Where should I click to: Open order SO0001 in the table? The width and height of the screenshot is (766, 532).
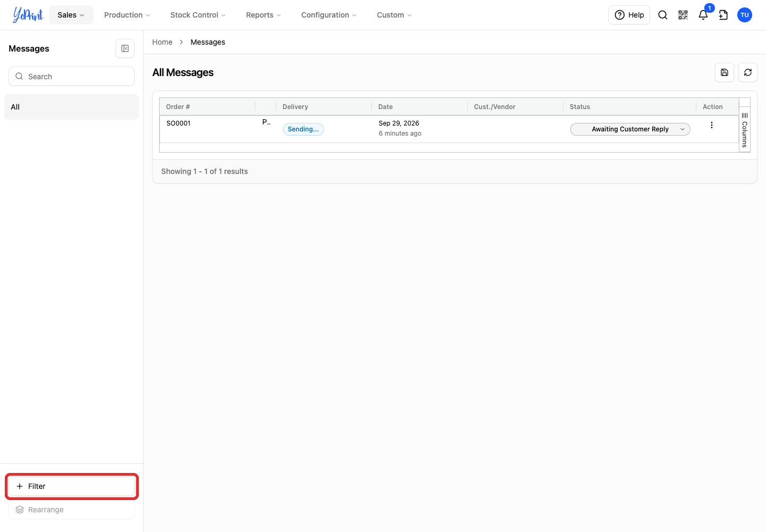tap(179, 123)
